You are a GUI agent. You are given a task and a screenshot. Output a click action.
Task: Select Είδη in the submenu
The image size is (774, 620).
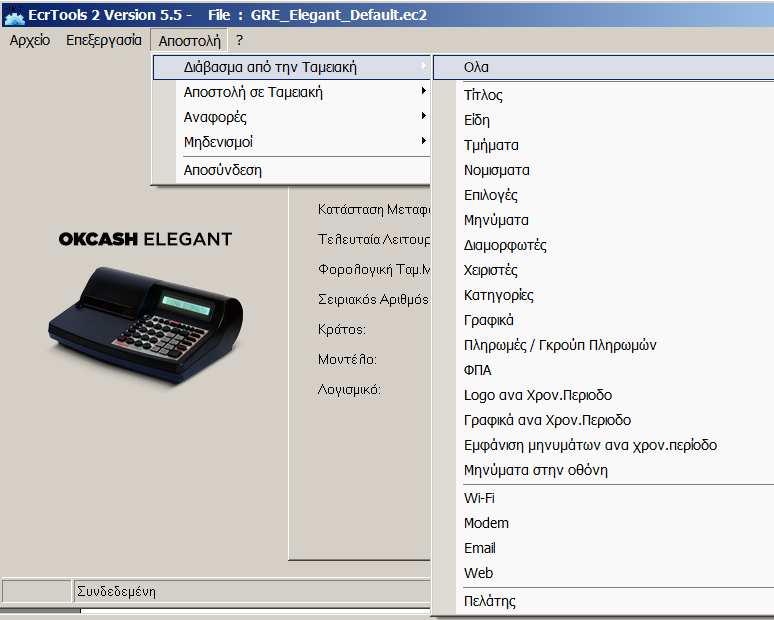coord(603,120)
